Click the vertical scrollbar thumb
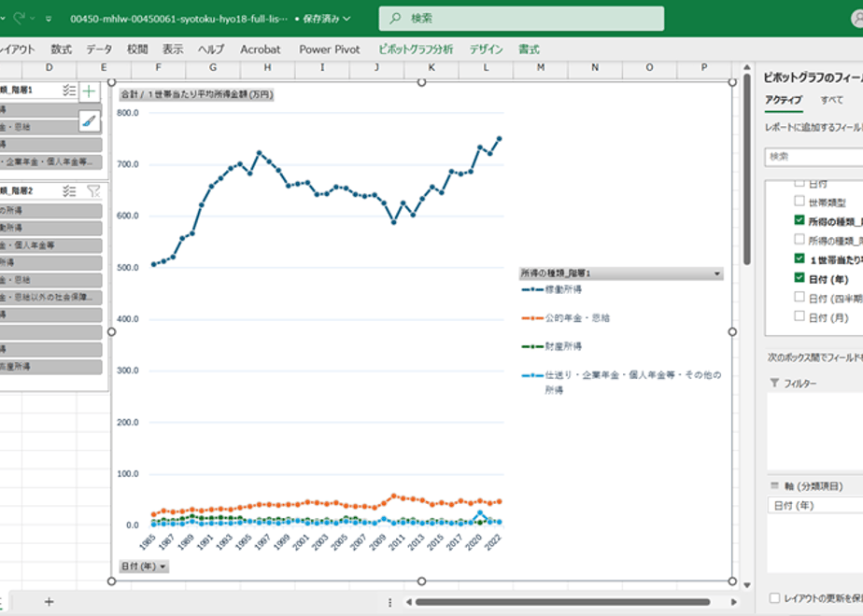Screen dimensions: 863x616 (x=747, y=169)
